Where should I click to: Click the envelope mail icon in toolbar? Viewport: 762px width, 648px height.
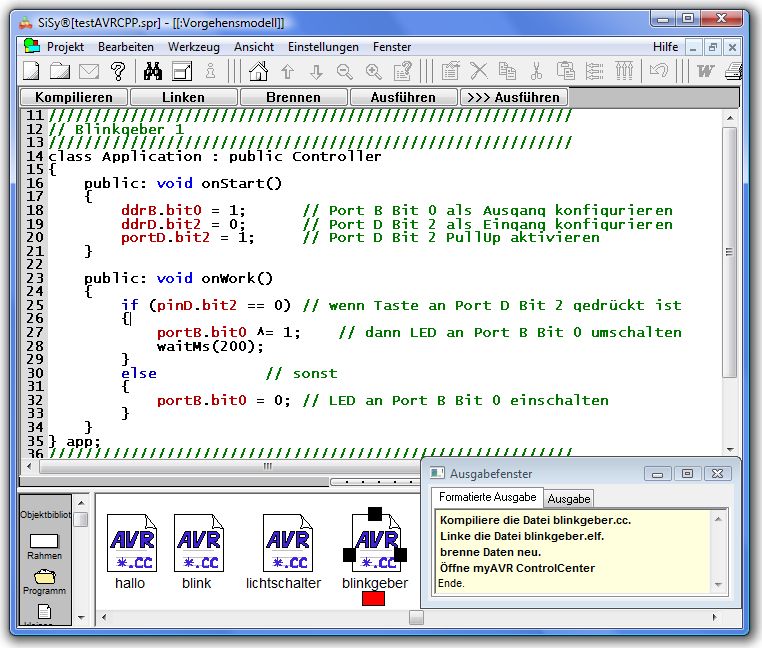[89, 71]
